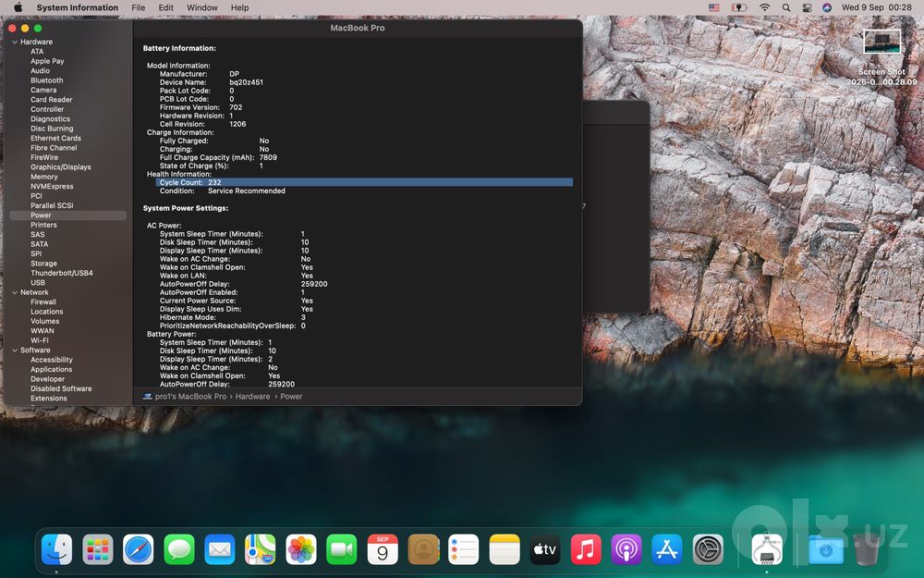This screenshot has width=924, height=578.
Task: Open Contacts app in Dock
Action: click(423, 549)
